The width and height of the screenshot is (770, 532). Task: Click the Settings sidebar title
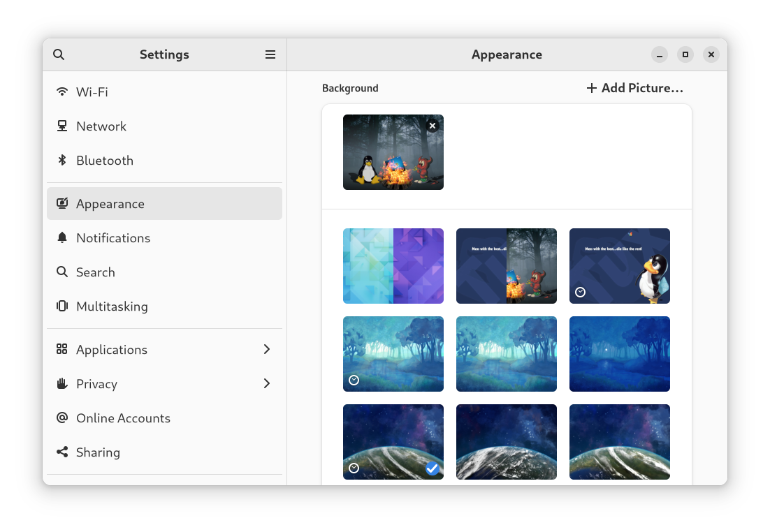[x=164, y=54]
